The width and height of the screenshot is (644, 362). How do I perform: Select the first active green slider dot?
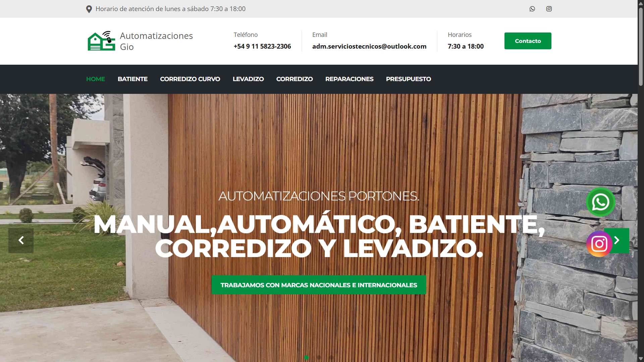click(306, 357)
